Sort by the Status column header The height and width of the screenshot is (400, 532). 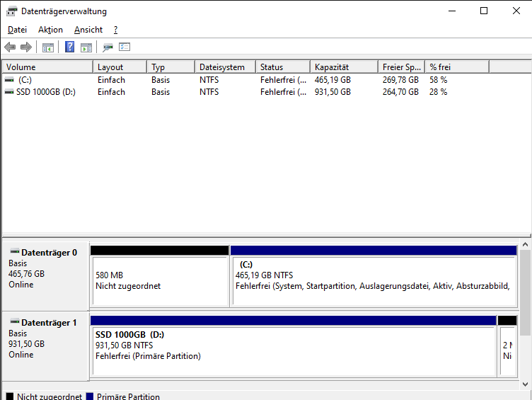[x=283, y=67]
